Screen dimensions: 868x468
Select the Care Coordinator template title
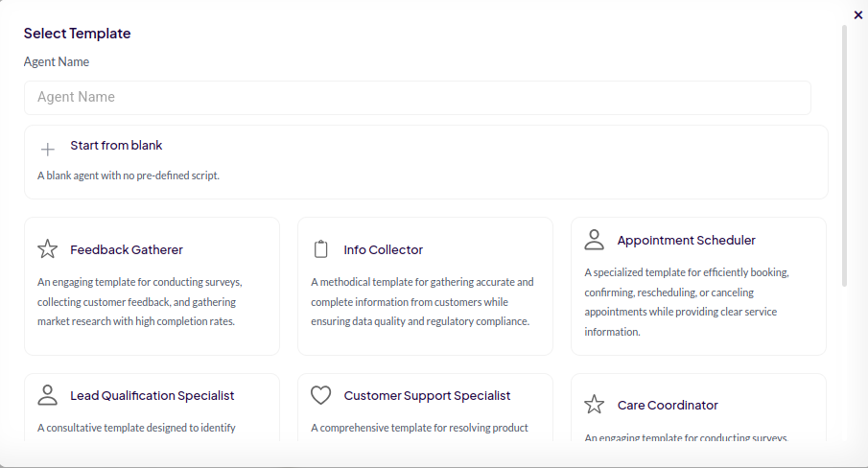point(668,405)
